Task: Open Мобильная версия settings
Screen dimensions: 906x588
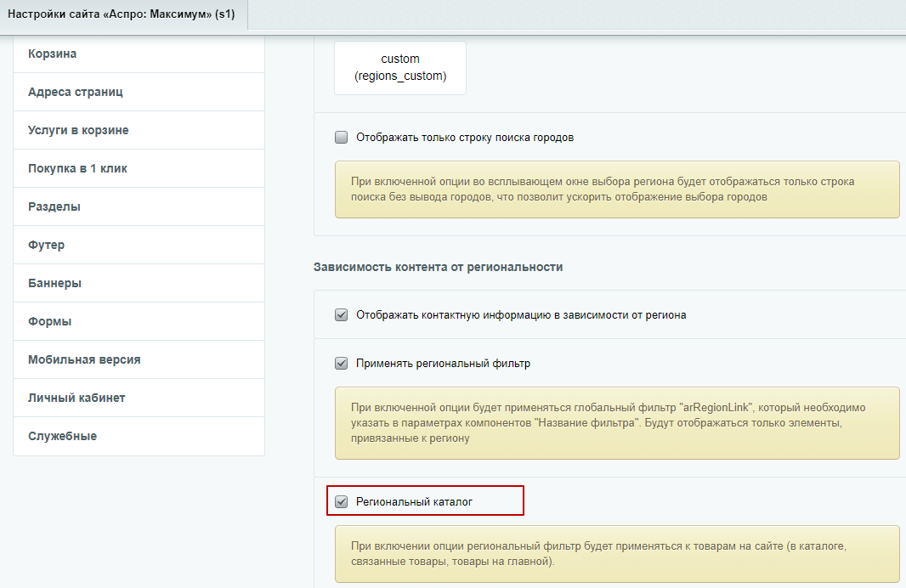Action: [139, 359]
